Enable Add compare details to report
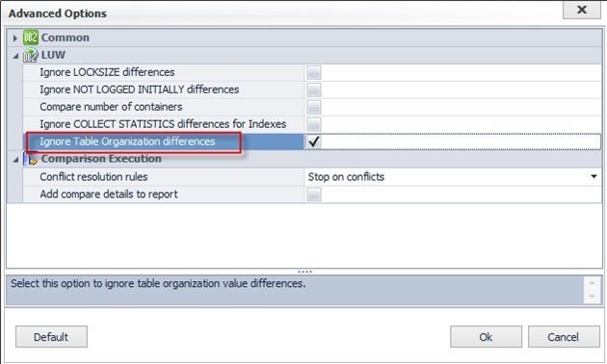 coord(314,194)
